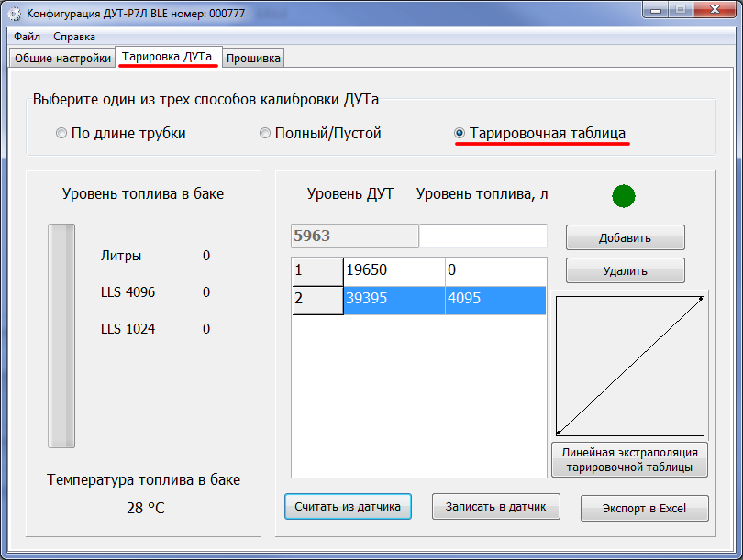743x560 pixels.
Task: Open the 'Справка' menu
Action: pyautogui.click(x=74, y=37)
